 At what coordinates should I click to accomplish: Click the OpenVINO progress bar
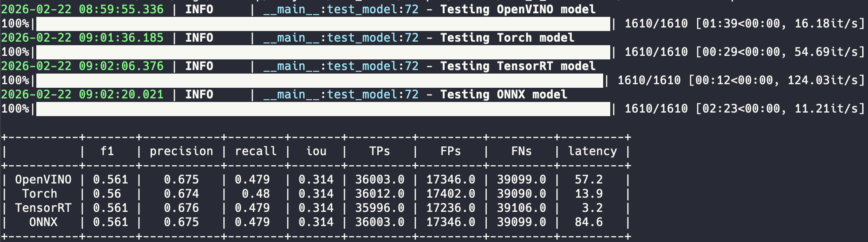(323, 24)
